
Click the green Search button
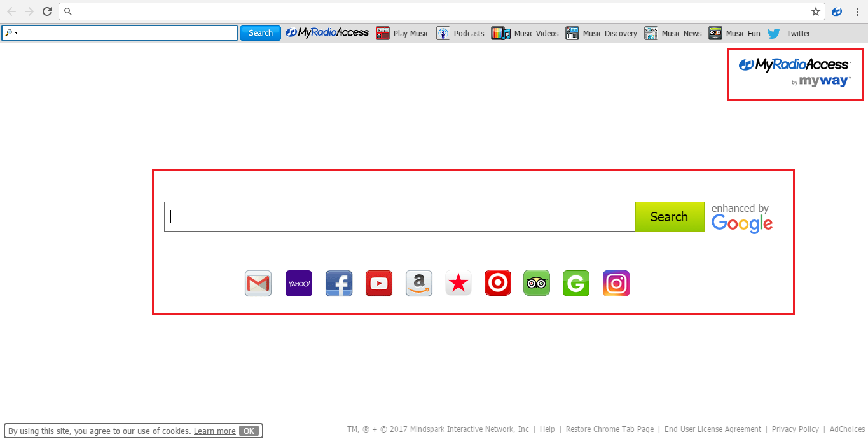[670, 217]
